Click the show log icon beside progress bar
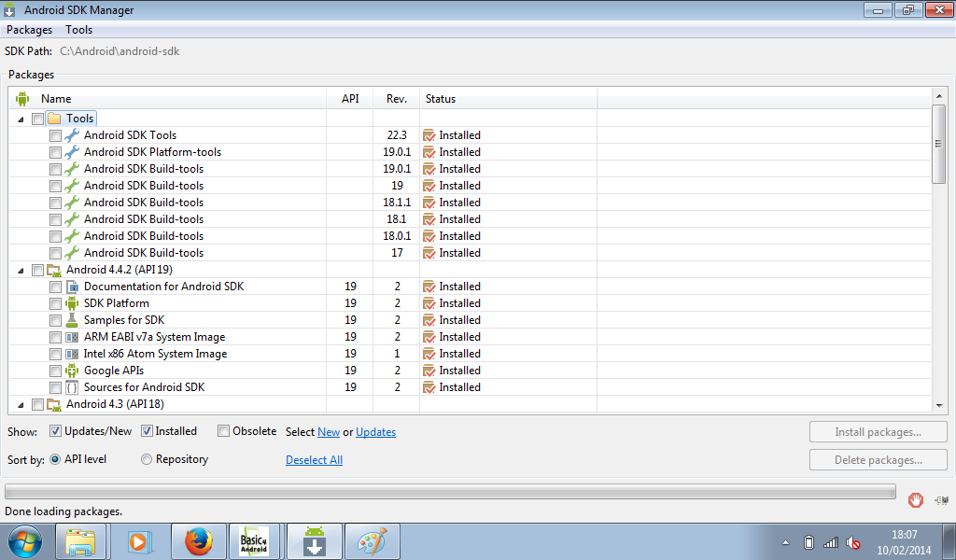Viewport: 956px width, 560px height. pos(941,500)
